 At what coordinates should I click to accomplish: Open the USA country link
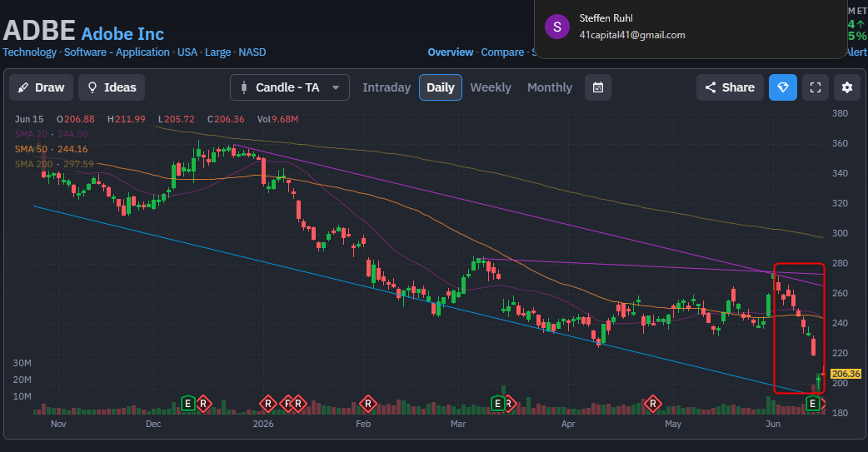pyautogui.click(x=187, y=52)
